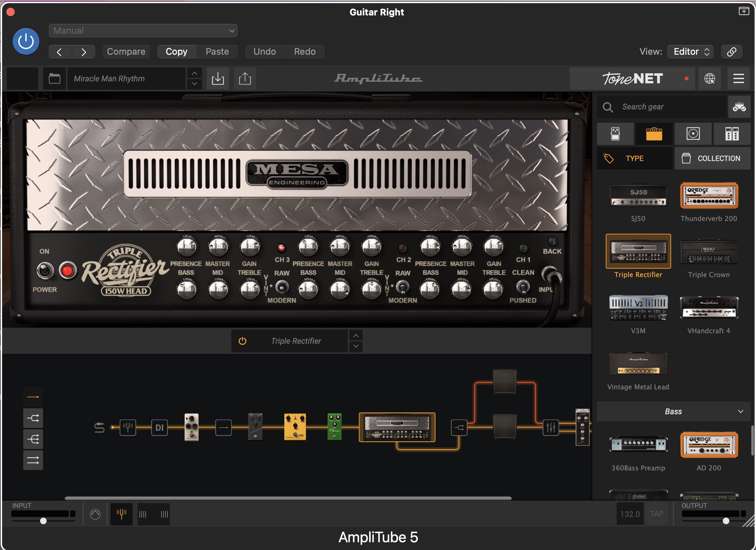The image size is (756, 550).
Task: Collapse the Bass section header
Action: point(674,412)
